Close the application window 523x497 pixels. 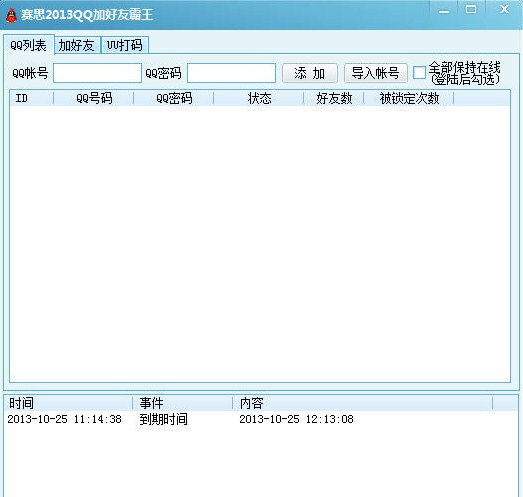[x=504, y=10]
